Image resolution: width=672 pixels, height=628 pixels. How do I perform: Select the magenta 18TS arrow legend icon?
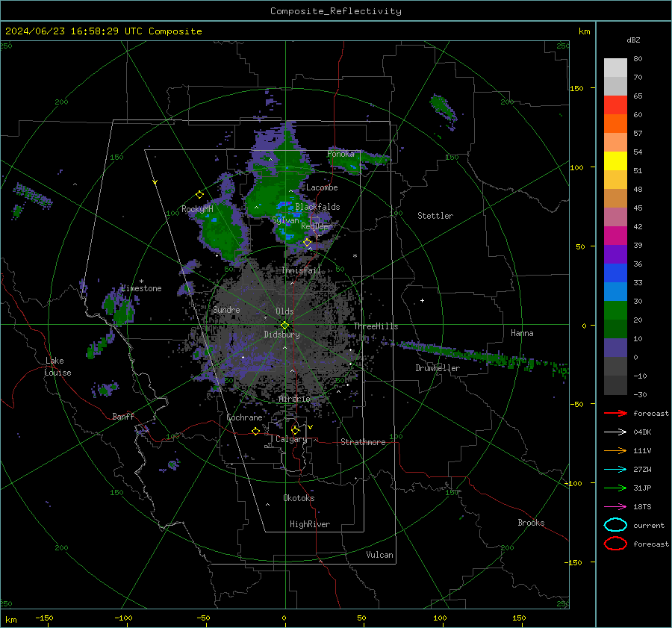pyautogui.click(x=615, y=507)
